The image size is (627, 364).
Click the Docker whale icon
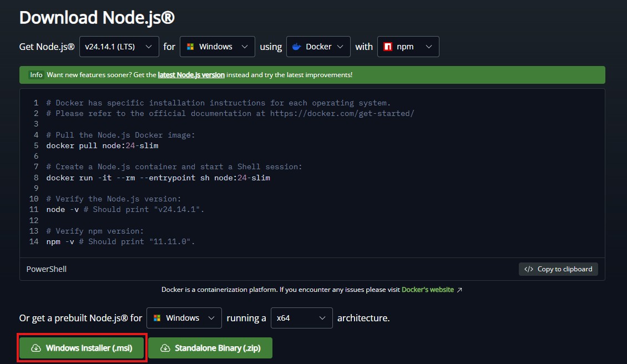[296, 47]
